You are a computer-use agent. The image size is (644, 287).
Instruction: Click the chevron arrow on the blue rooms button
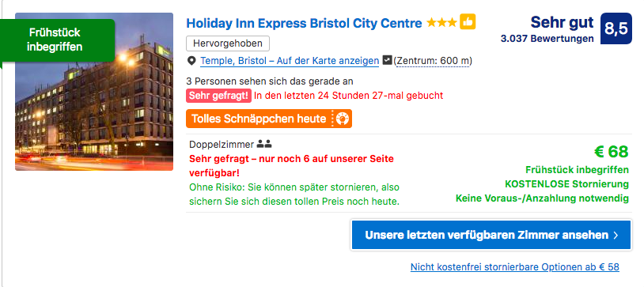[616, 236]
